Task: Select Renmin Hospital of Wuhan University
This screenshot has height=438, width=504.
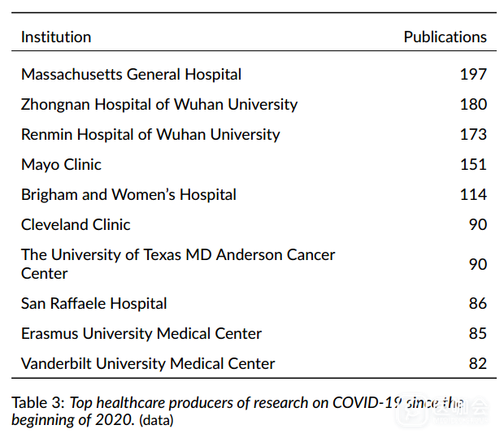Action: tap(150, 134)
